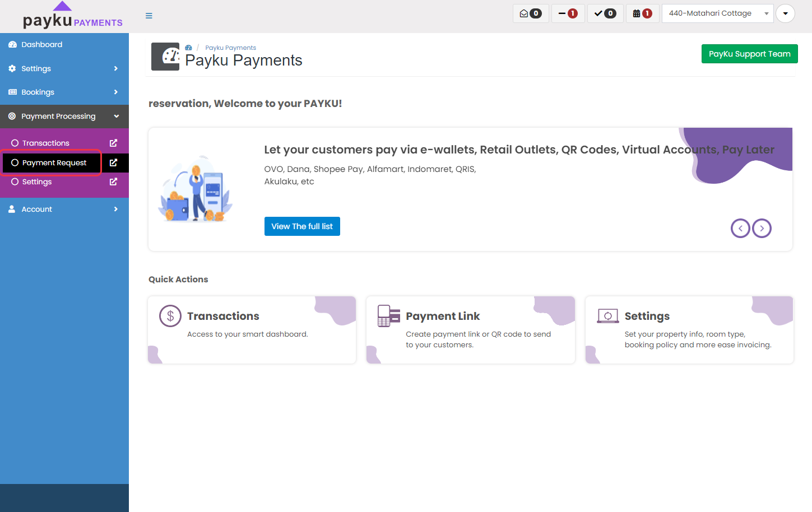Expand the Account chevron arrow
The height and width of the screenshot is (512, 812).
pyautogui.click(x=116, y=209)
